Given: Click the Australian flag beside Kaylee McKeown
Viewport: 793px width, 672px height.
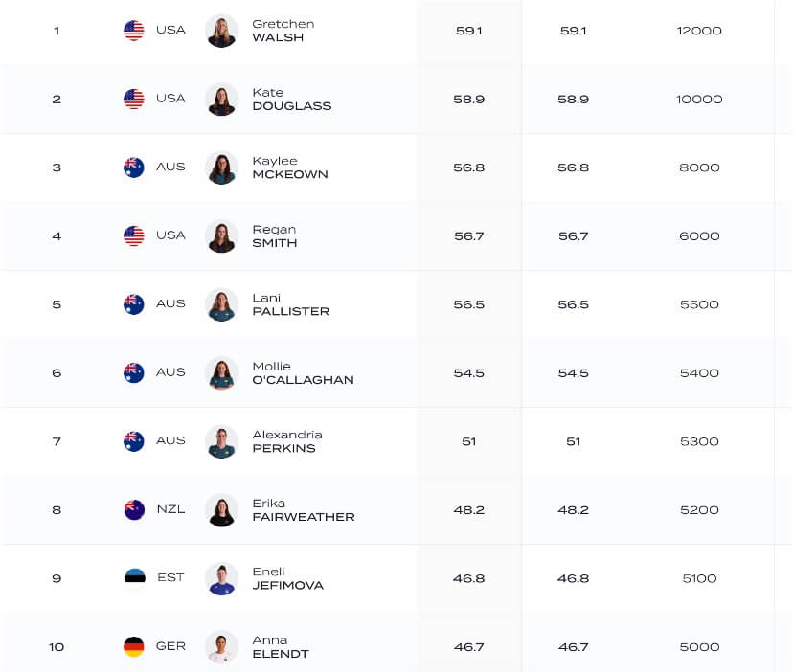Looking at the screenshot, I should pos(134,168).
